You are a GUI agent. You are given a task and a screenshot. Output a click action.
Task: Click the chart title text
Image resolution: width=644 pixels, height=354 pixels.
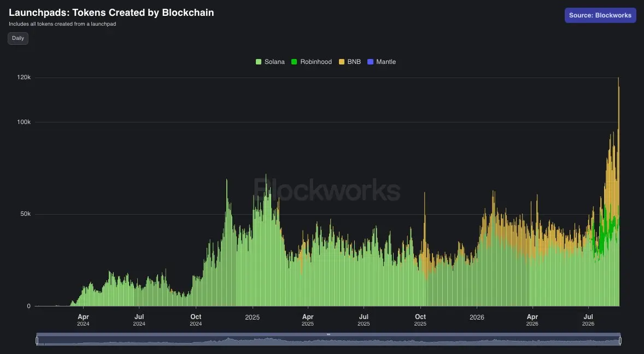pos(112,13)
